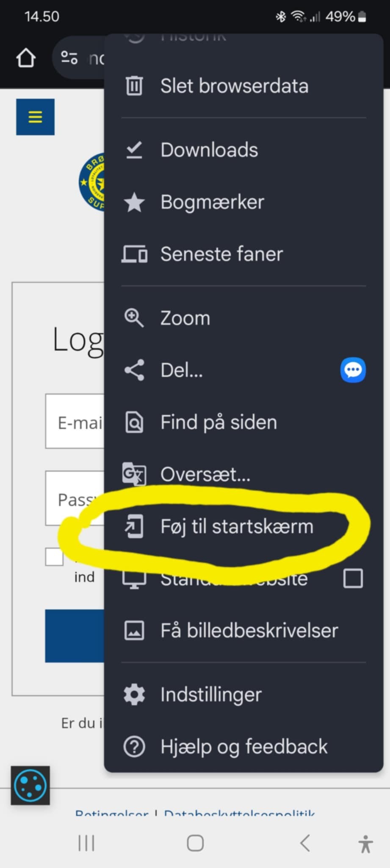This screenshot has width=390, height=868.
Task: Click the gear icon for Indstillinger
Action: coord(134,695)
